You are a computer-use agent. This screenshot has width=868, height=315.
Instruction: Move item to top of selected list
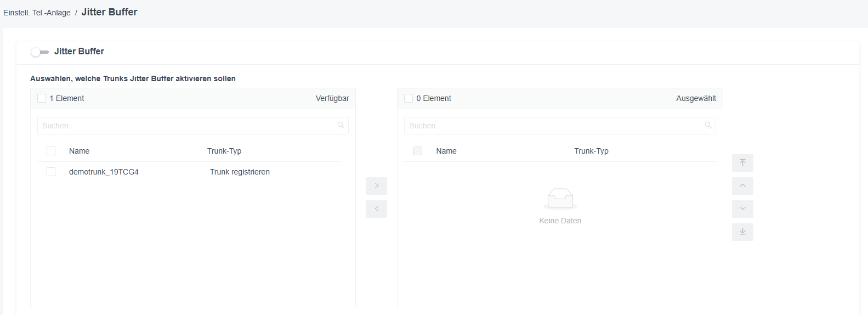[x=742, y=163]
